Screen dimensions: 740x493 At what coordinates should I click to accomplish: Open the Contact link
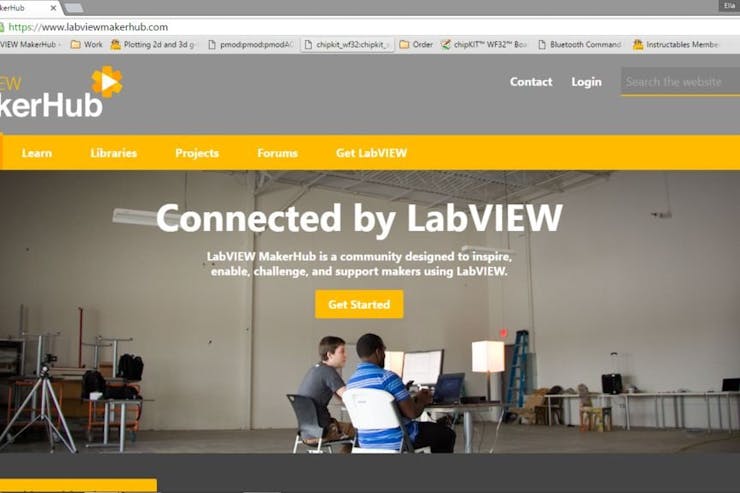click(x=531, y=82)
